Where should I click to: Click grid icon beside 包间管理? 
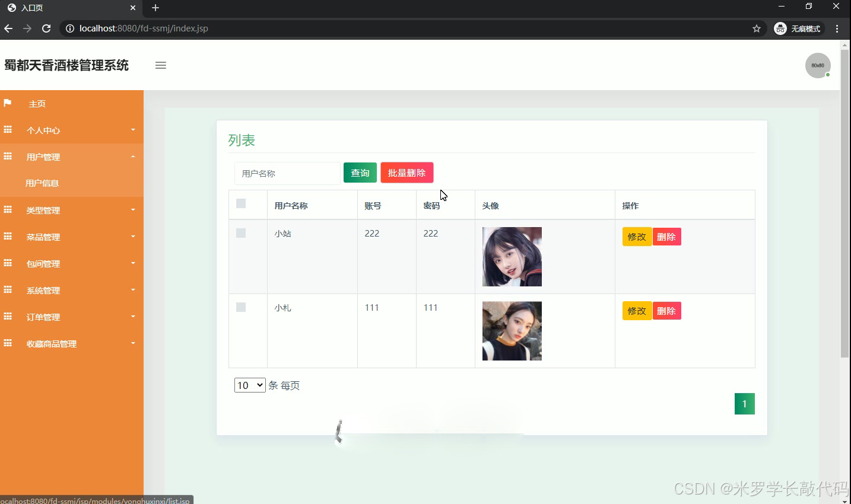pos(8,263)
